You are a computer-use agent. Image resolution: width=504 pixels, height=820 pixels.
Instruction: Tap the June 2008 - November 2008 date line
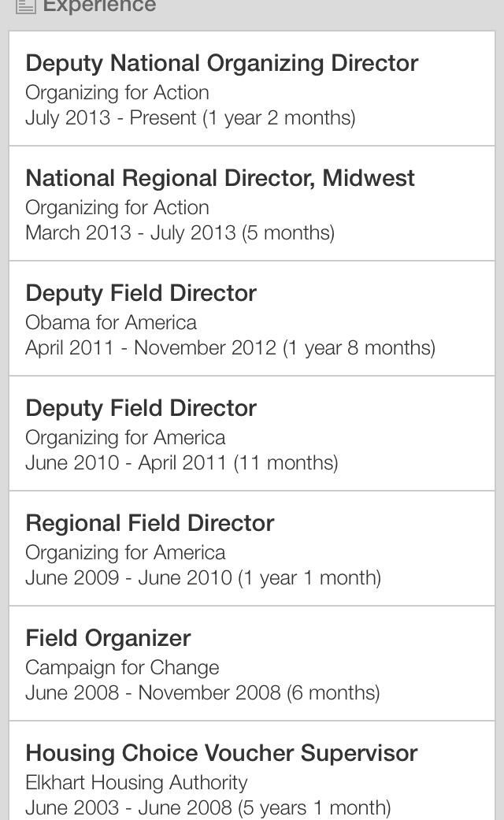pyautogui.click(x=202, y=693)
